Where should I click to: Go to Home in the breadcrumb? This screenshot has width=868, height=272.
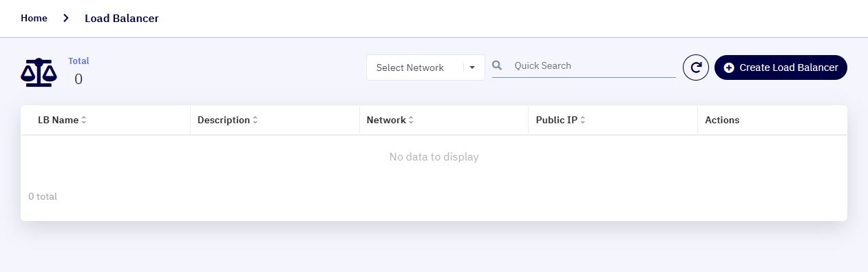(34, 18)
